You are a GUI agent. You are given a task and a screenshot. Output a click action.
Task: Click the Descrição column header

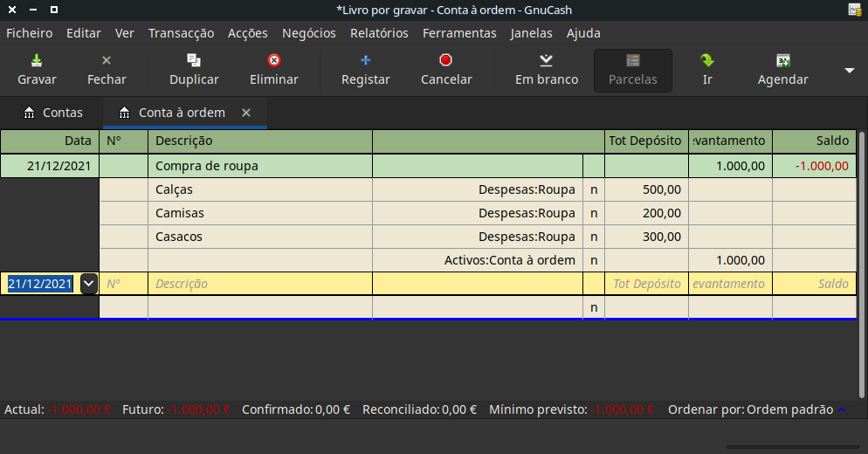(260, 141)
